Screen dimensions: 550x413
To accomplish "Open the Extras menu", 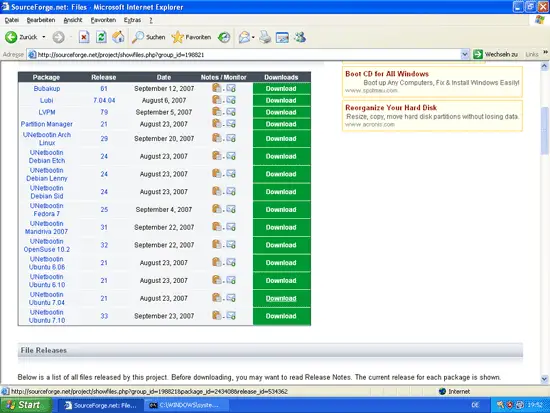I will (x=132, y=20).
